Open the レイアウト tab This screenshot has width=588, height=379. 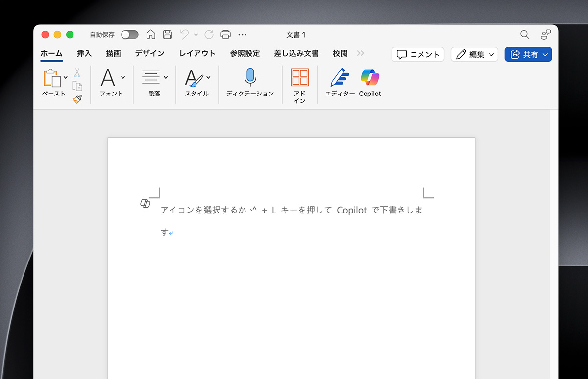[197, 54]
